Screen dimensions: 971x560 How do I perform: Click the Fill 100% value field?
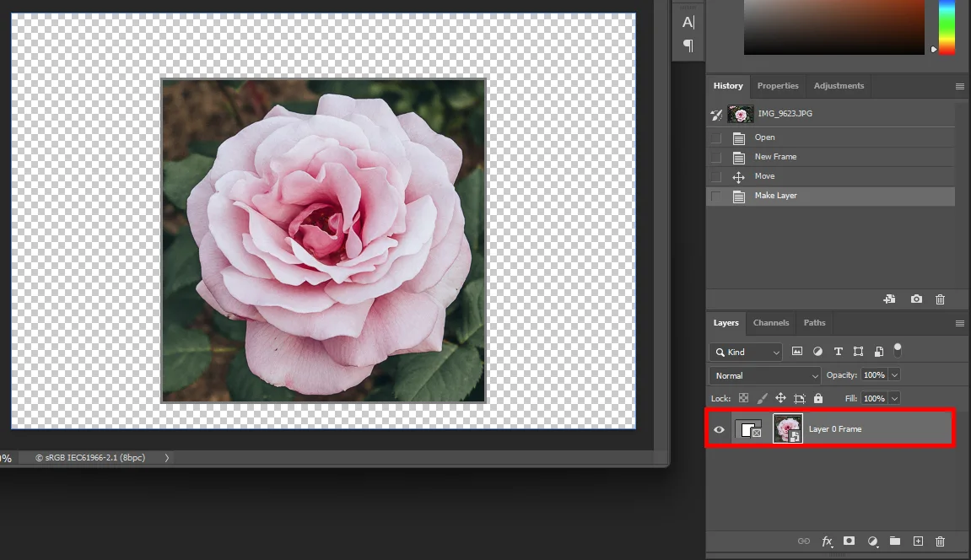[874, 399]
